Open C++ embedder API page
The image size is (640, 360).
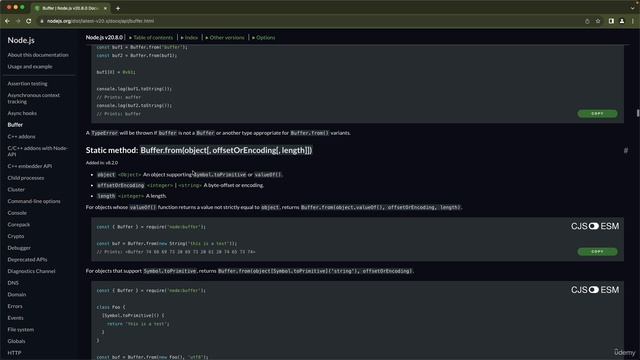(x=29, y=166)
